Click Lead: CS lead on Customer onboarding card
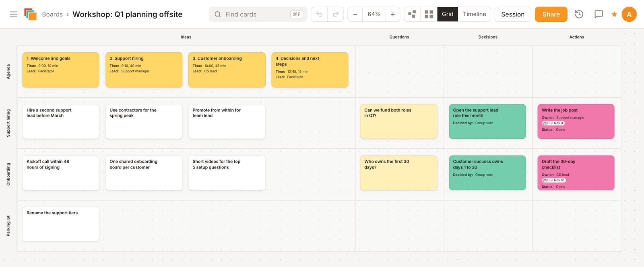The image size is (644, 267). pos(204,71)
